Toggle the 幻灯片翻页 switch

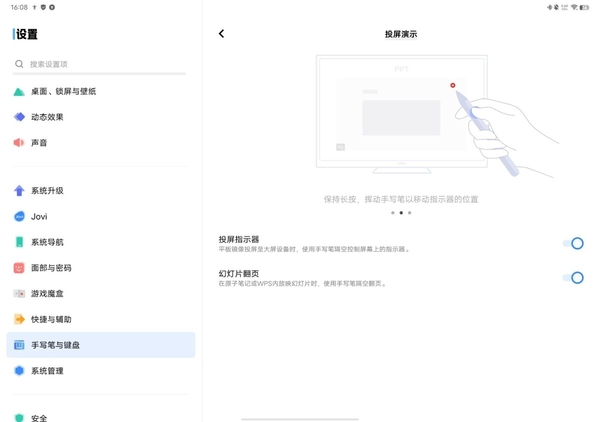point(573,278)
